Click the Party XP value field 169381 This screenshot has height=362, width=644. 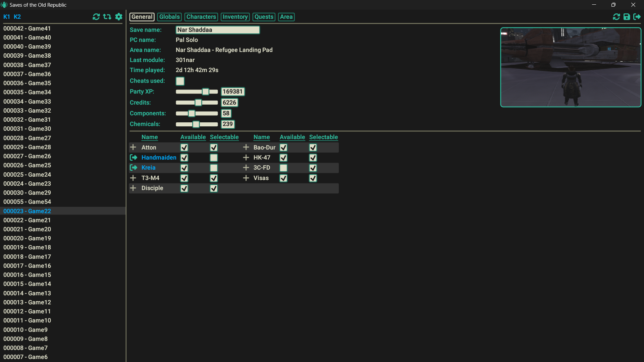click(233, 92)
